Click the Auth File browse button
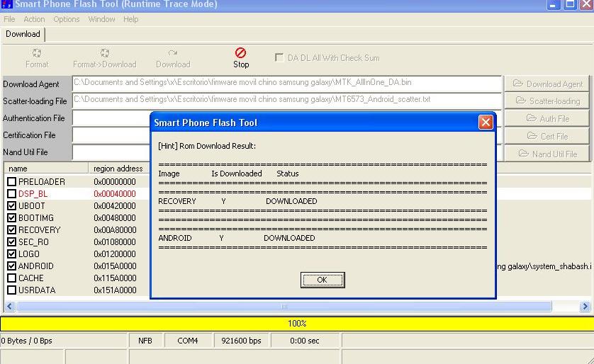The height and width of the screenshot is (364, 594). coord(547,118)
